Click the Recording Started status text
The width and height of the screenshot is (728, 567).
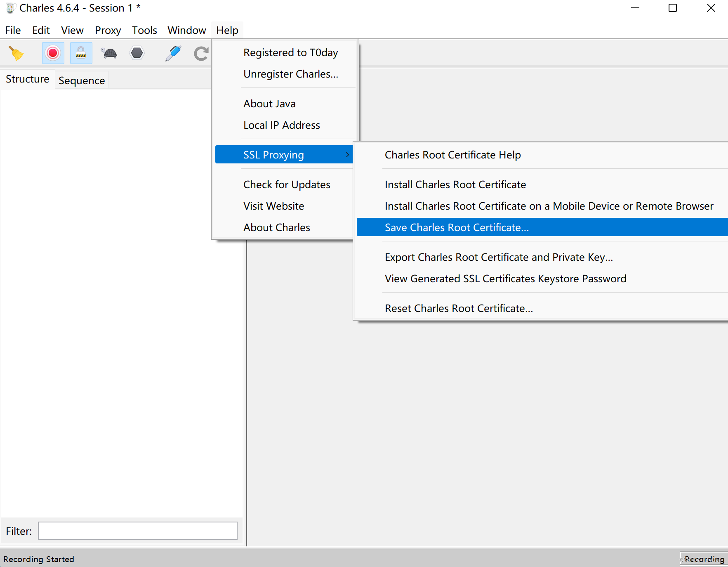[x=39, y=559]
